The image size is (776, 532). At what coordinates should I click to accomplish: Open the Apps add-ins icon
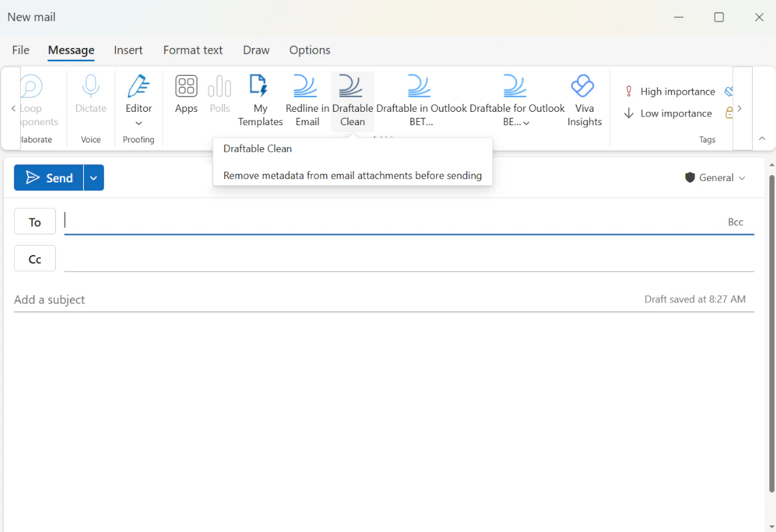click(x=187, y=93)
